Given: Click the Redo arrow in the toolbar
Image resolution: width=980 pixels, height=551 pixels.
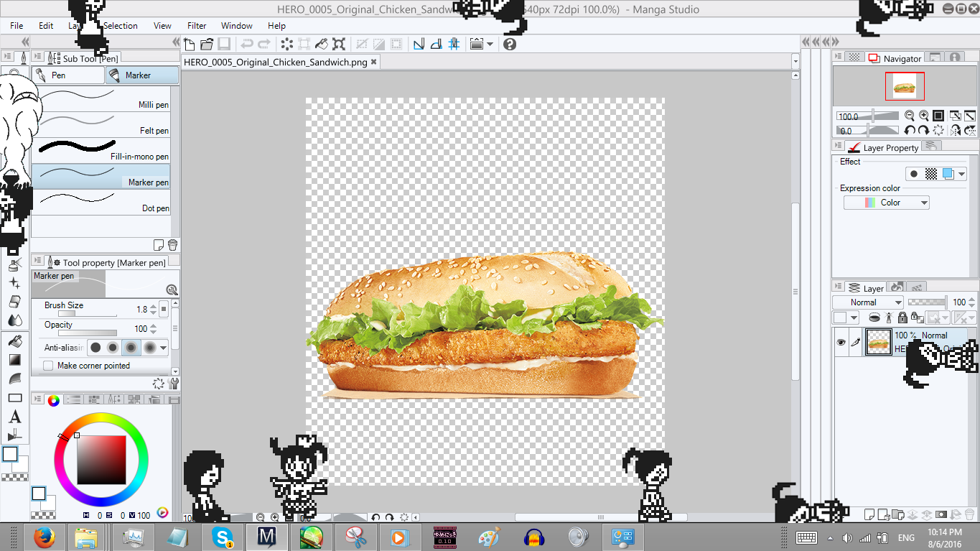Looking at the screenshot, I should tap(264, 44).
